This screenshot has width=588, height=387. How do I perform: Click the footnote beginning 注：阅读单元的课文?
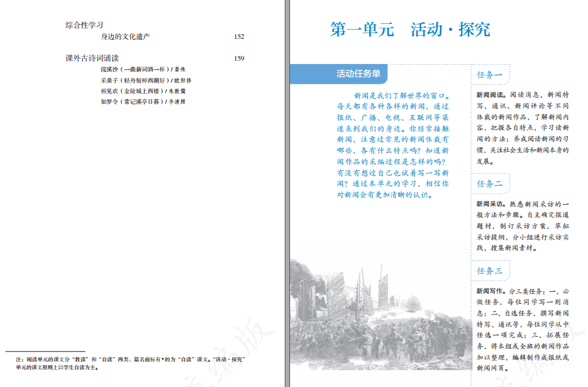click(131, 363)
